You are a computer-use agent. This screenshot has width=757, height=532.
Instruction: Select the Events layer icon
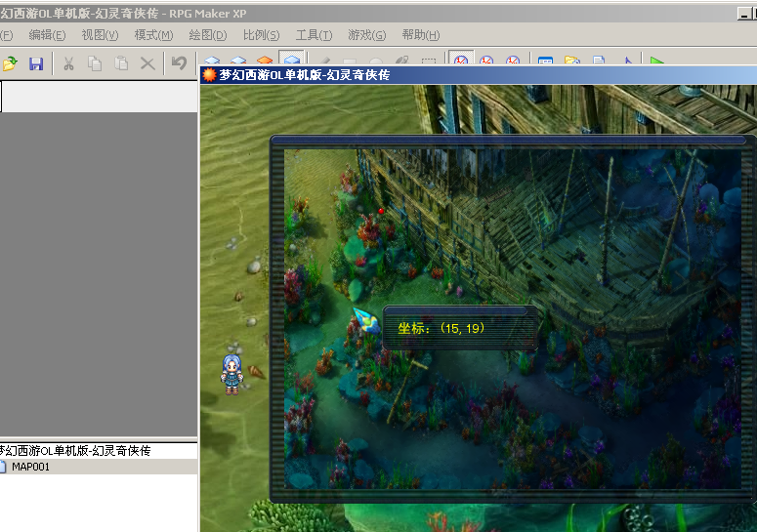click(292, 60)
